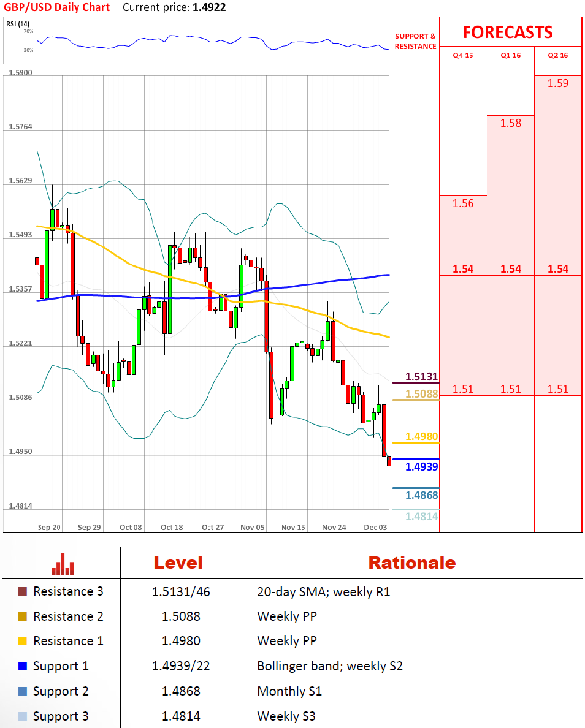585x728 pixels.
Task: Click the Nov 15 date axis label
Action: pyautogui.click(x=293, y=528)
